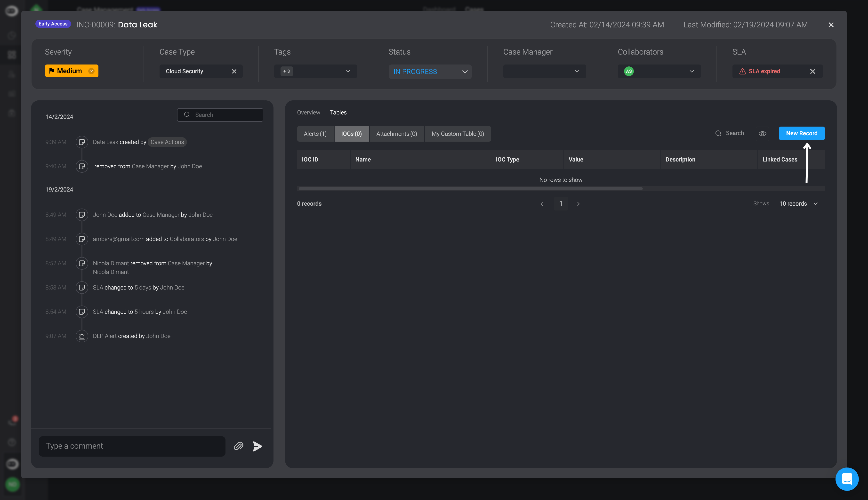Click note icon for 9:40 AM entry
Viewport: 868px width, 500px height.
(x=82, y=166)
